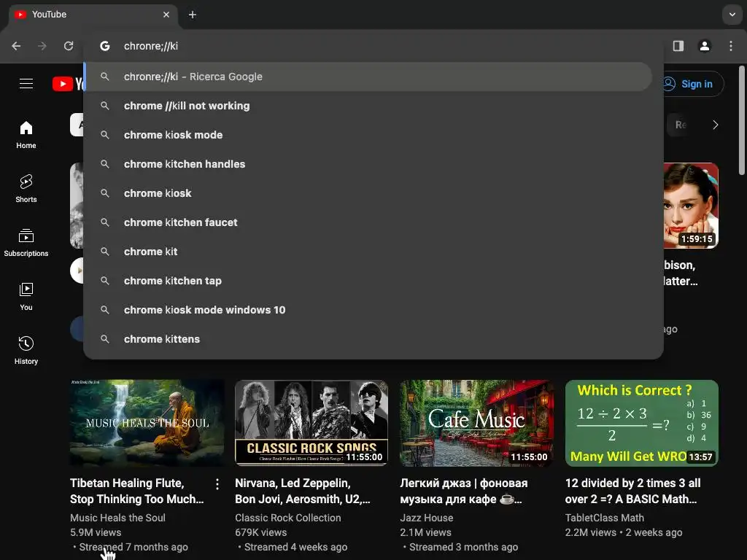Open the YouTube hamburger guide menu

pos(26,84)
